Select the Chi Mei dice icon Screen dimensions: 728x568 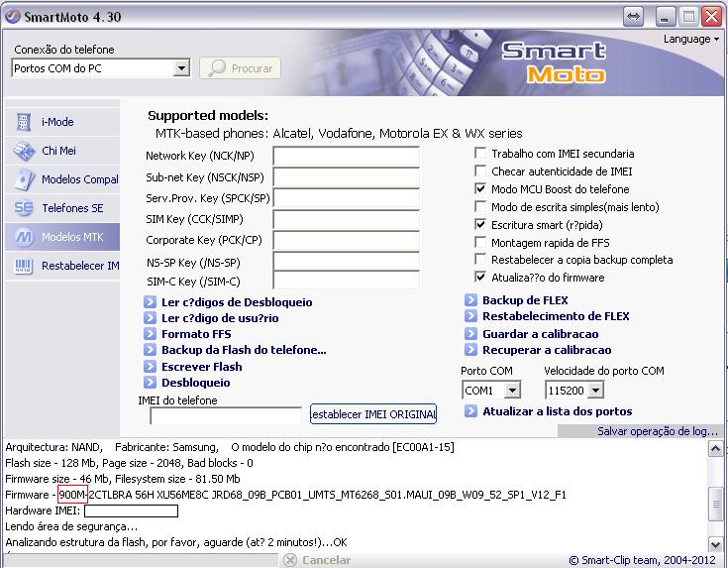[x=23, y=151]
